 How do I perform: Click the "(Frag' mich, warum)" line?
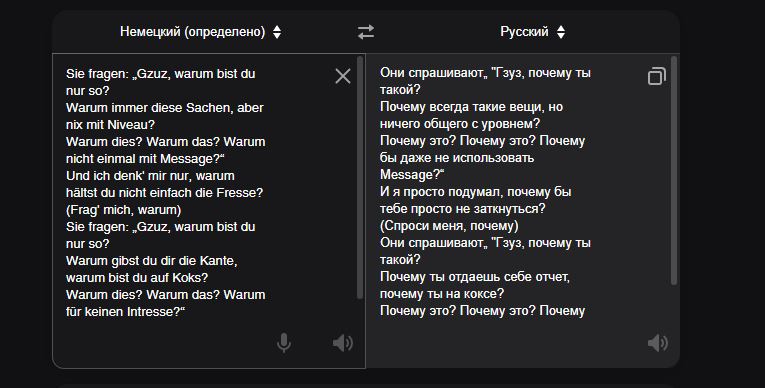[123, 210]
